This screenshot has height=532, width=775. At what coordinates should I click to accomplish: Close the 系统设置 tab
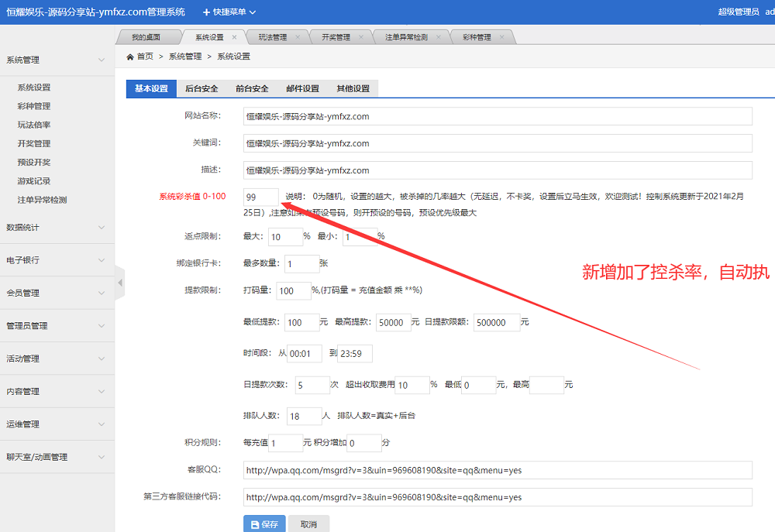(x=234, y=37)
